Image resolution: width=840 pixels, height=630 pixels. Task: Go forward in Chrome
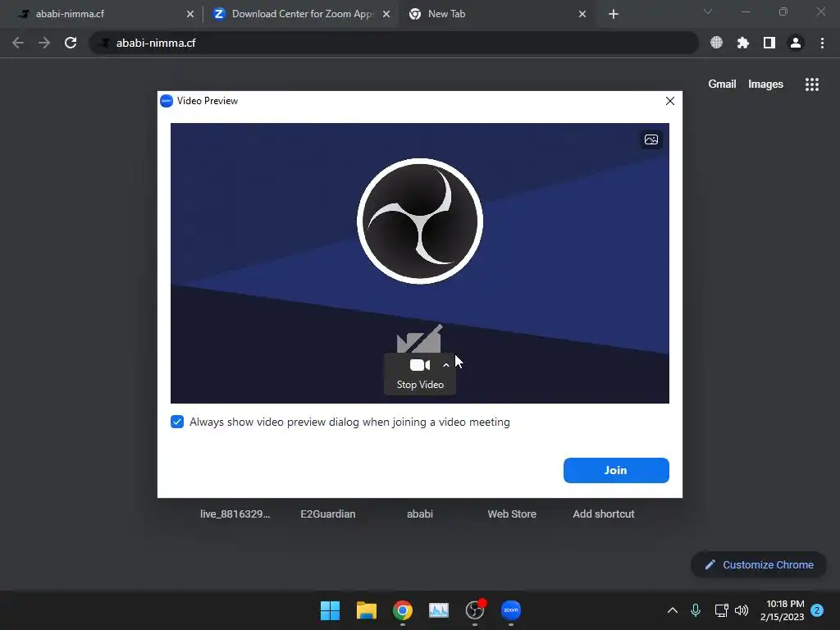[44, 43]
